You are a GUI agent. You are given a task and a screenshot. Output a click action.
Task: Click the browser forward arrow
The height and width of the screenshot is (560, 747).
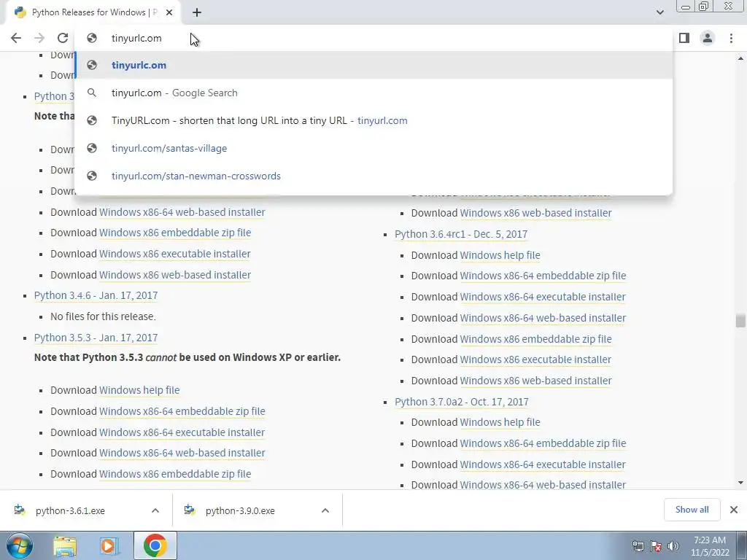[x=39, y=38]
